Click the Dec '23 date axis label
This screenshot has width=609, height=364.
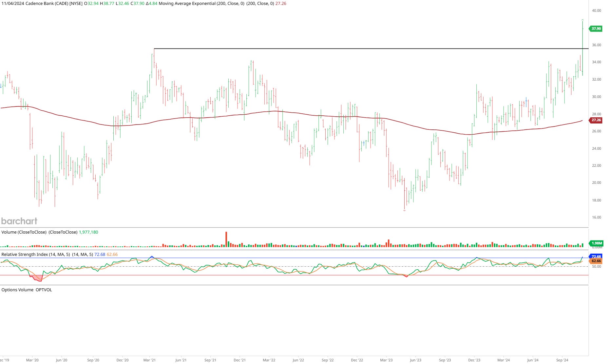474,360
